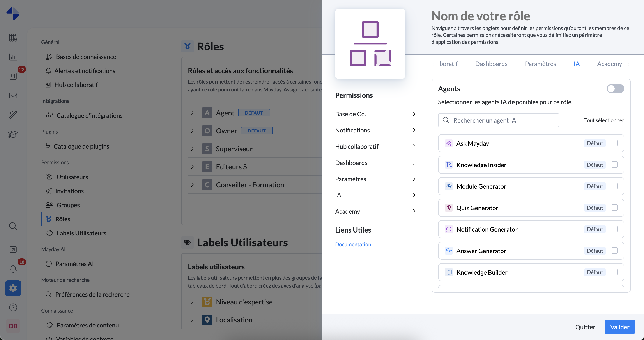Click the magic wand AI sidebar icon
The image size is (644, 340).
[13, 115]
